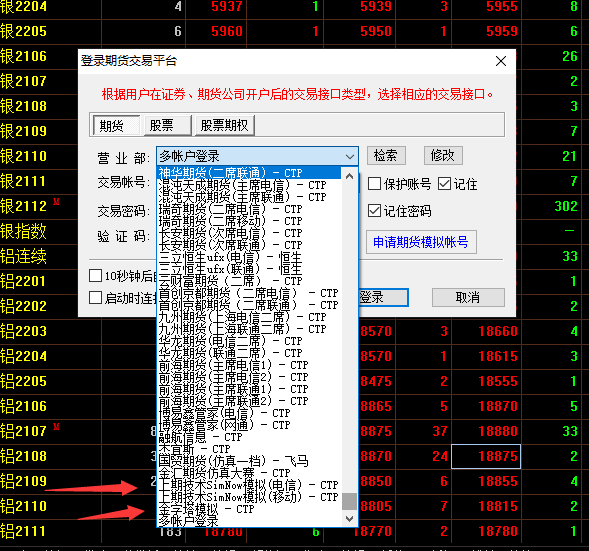Viewport: 589px width, 551px height.
Task: Choose 国贸期货(仿真一档) - 飞马
Action: 249,461
